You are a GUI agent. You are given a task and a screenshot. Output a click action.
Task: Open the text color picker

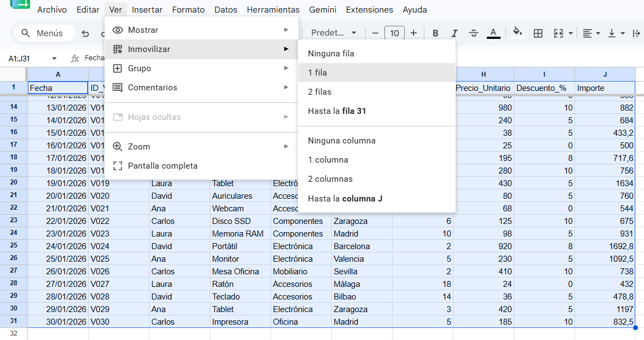click(x=493, y=33)
